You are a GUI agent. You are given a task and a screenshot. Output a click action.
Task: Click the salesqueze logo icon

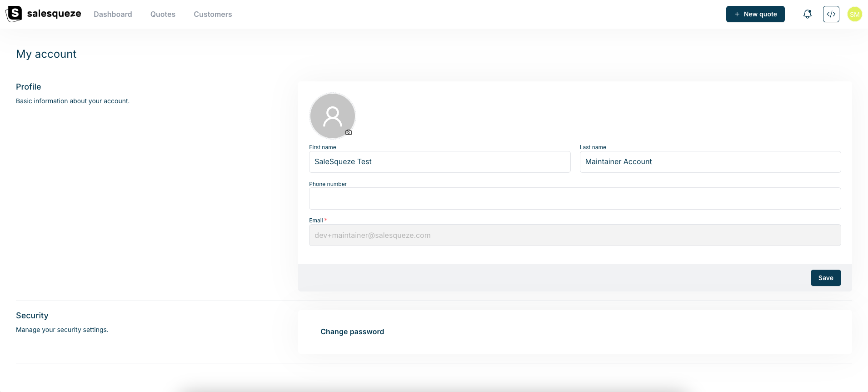[14, 14]
